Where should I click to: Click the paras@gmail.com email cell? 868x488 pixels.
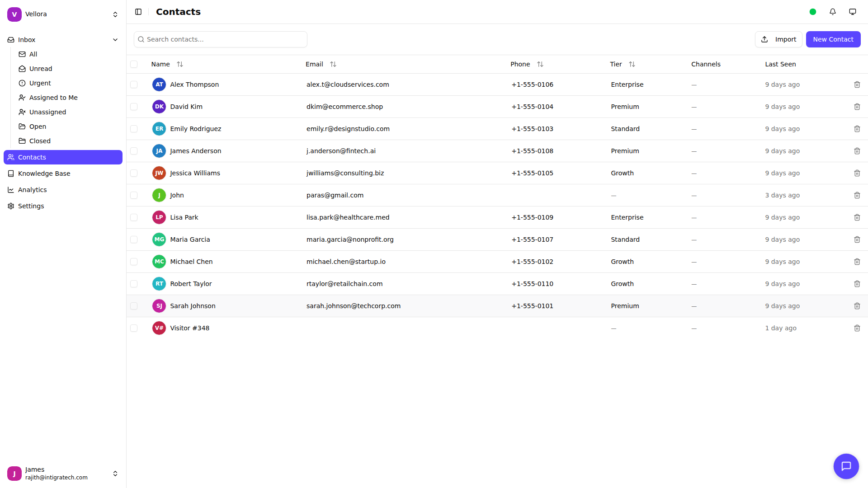pos(335,195)
